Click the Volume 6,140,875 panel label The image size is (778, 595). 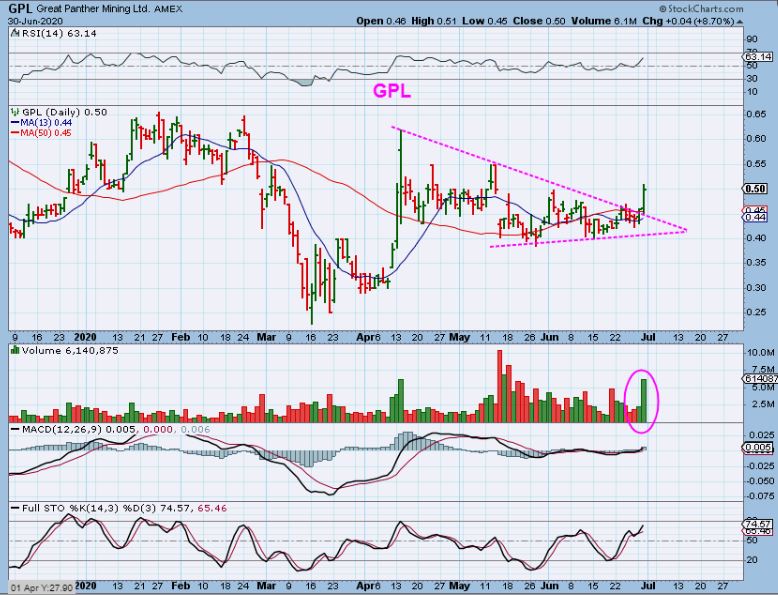tap(69, 350)
